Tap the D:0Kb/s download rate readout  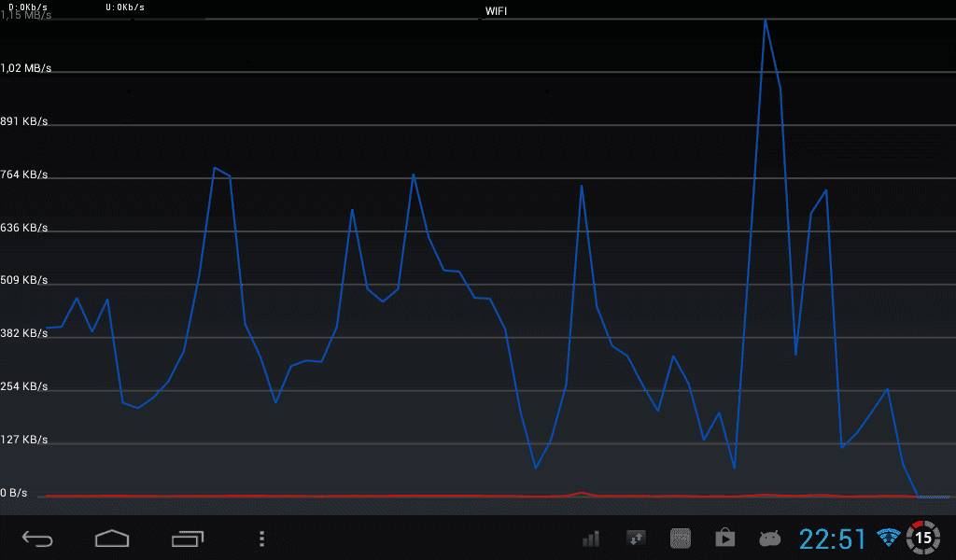click(28, 7)
